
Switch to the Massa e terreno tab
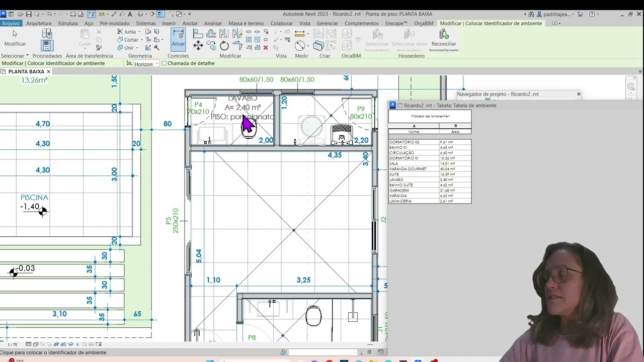pyautogui.click(x=246, y=23)
